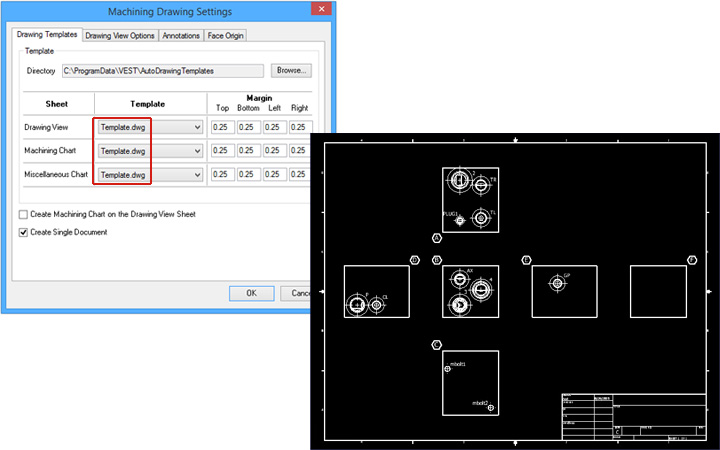
Task: Expand the Drawing View template dropdown
Action: tap(150, 127)
